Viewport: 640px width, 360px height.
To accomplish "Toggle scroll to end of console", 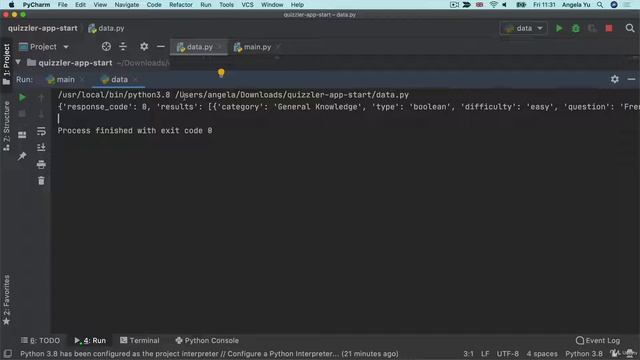I will (x=41, y=147).
